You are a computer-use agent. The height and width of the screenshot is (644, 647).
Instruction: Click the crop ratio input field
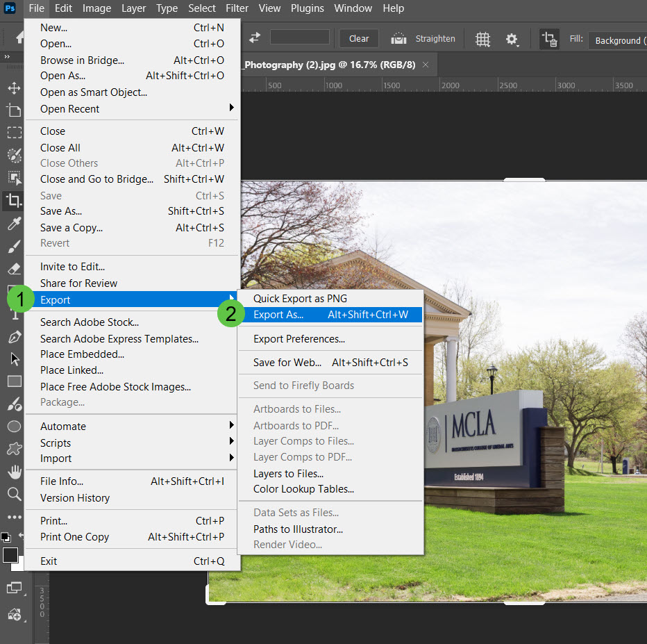coord(300,37)
